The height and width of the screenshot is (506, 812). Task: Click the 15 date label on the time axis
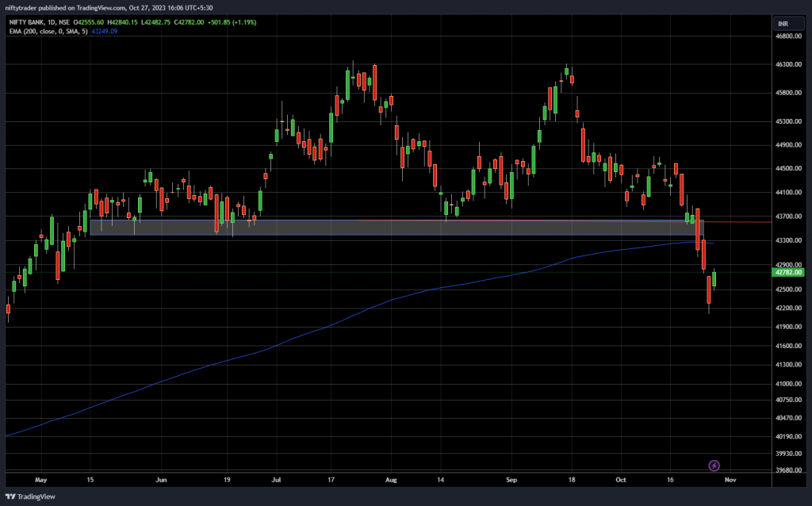click(90, 480)
